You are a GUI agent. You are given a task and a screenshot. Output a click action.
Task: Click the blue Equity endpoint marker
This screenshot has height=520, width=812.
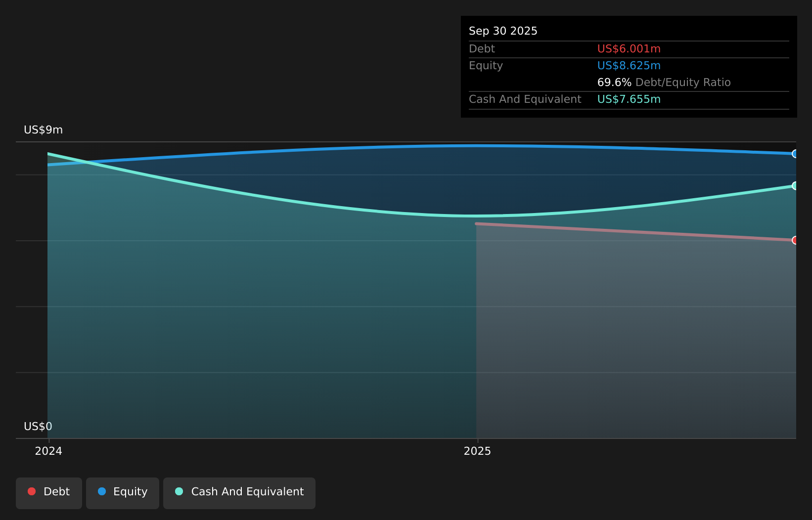click(795, 154)
